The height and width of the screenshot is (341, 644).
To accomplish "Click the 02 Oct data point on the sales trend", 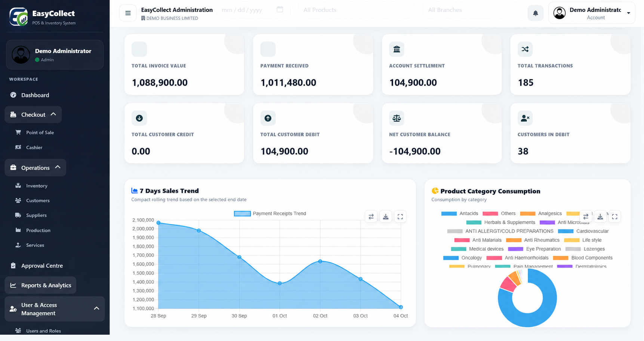I will click(320, 261).
